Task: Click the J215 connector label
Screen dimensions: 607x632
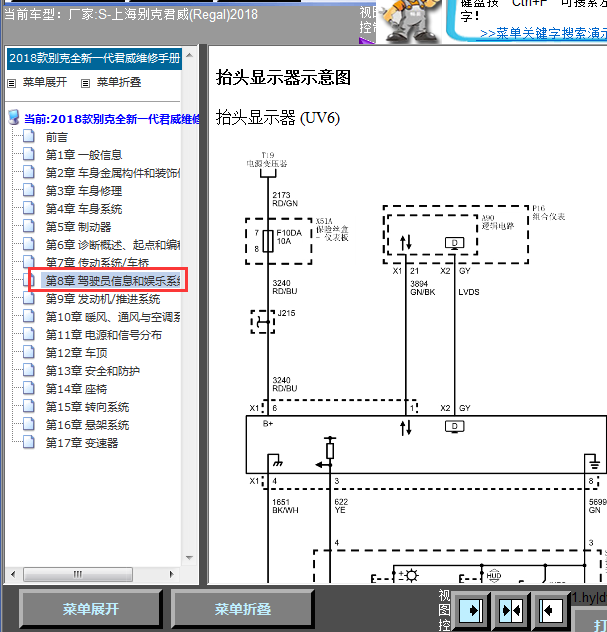Action: tap(287, 313)
